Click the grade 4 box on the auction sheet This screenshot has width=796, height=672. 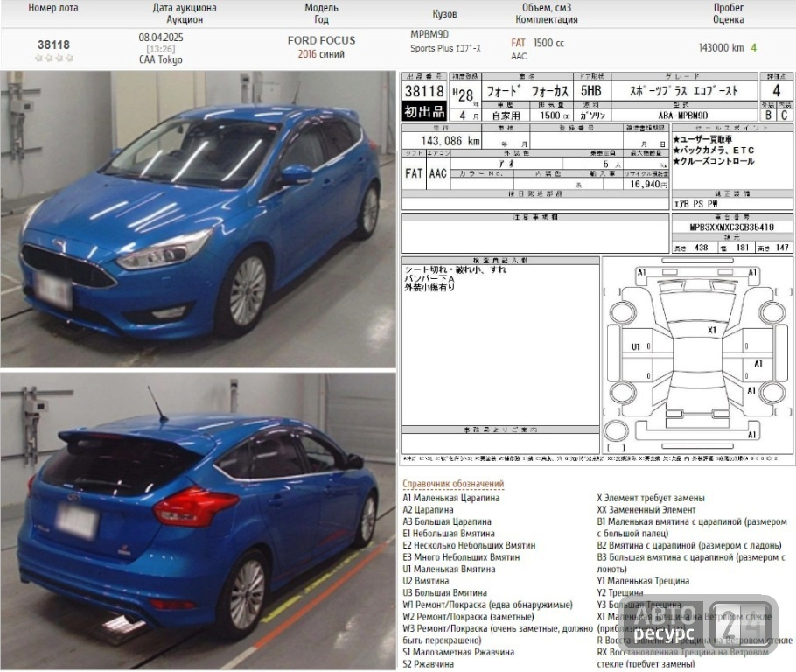[776, 91]
